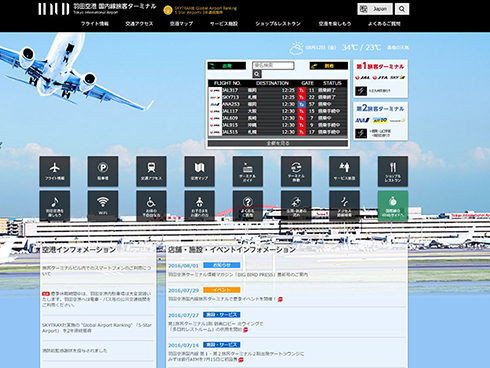
Task: Open the flight information airplane tile
Action: pyautogui.click(x=55, y=171)
